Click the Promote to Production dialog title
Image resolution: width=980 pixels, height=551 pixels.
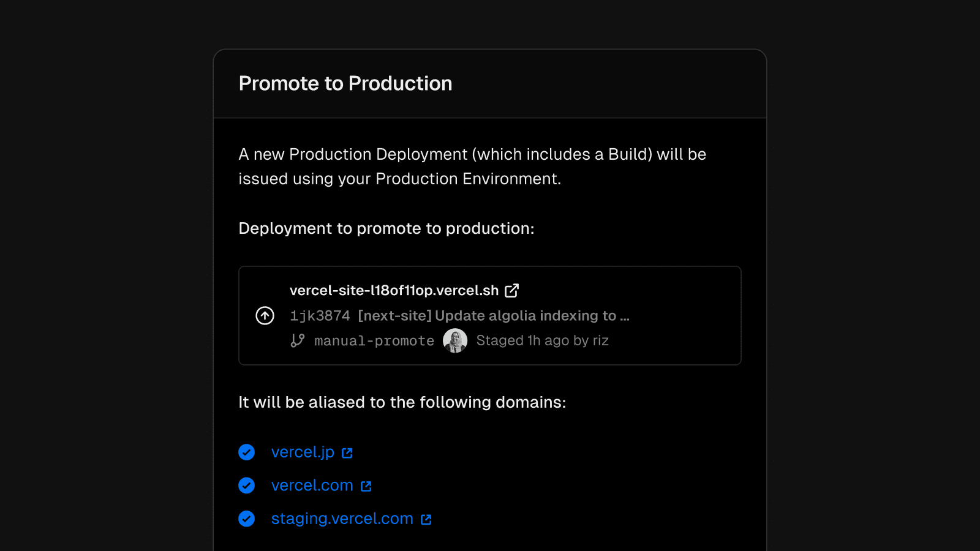[345, 83]
